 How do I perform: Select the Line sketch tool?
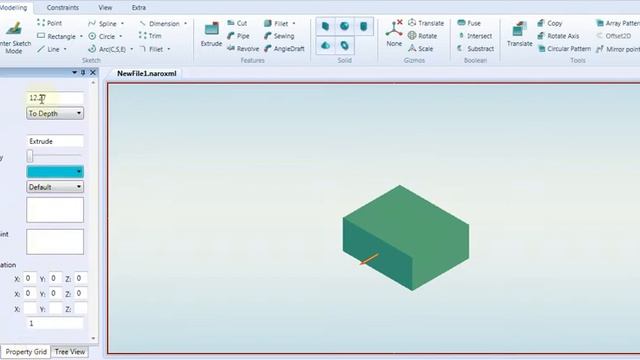tap(48, 49)
